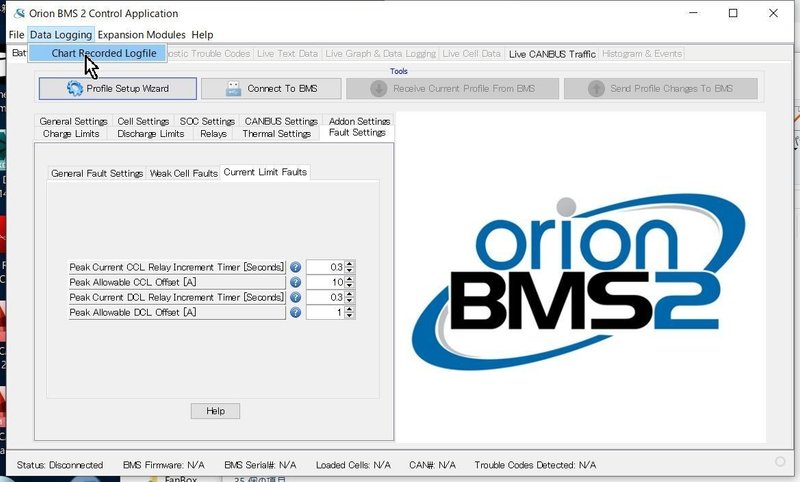
Task: Open Discharge Limits tab
Action: [151, 134]
